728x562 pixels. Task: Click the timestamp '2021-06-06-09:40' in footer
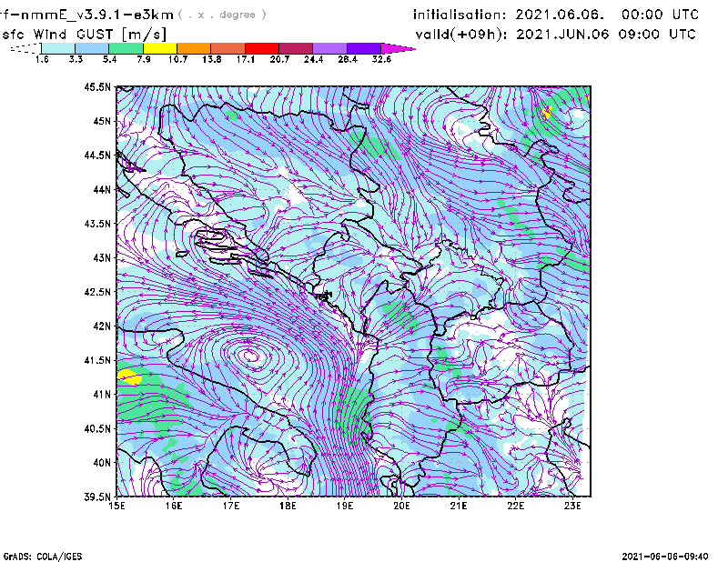665,557
